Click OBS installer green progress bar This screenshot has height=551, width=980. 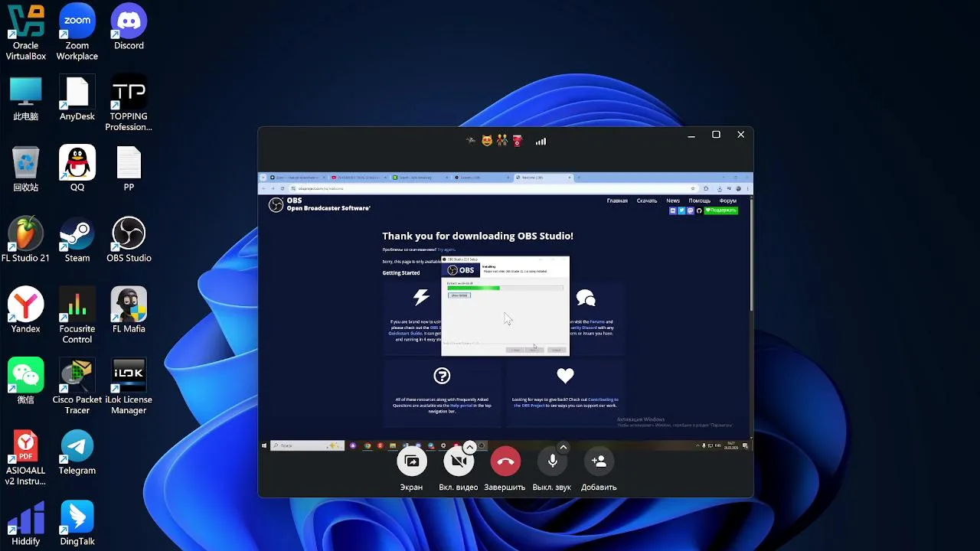pos(474,288)
